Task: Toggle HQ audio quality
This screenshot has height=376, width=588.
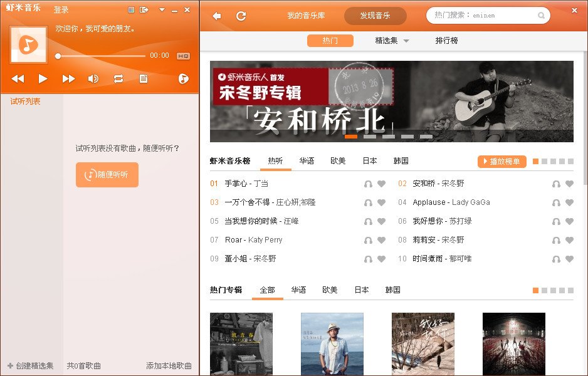Action: click(183, 56)
